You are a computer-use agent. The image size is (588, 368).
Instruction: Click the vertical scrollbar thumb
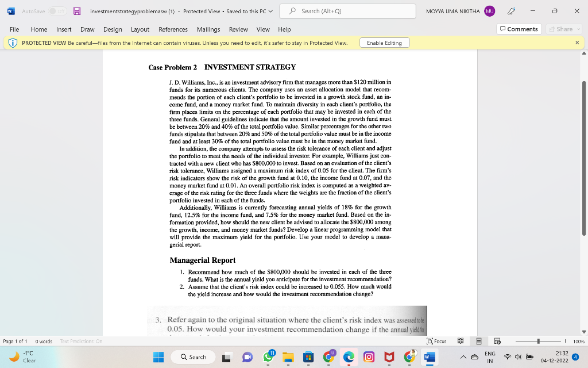point(584,158)
